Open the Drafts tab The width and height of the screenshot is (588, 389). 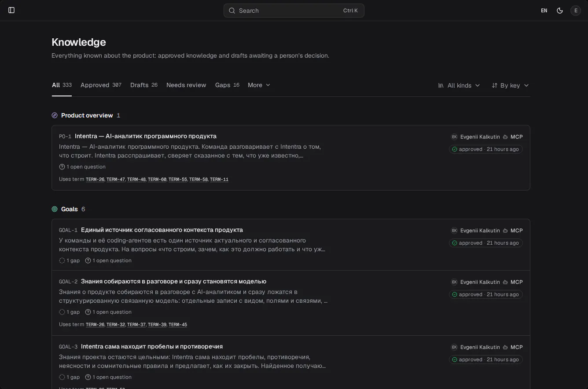coord(144,85)
